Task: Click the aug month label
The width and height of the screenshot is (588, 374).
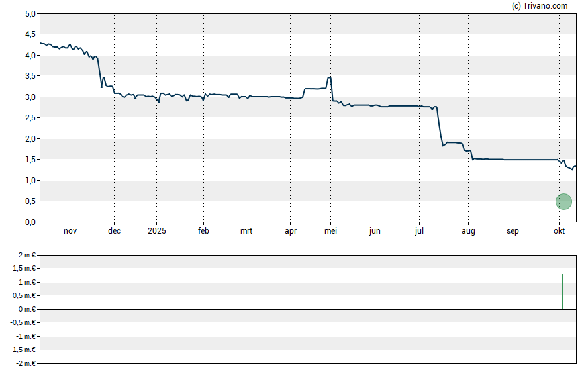Action: coord(468,231)
